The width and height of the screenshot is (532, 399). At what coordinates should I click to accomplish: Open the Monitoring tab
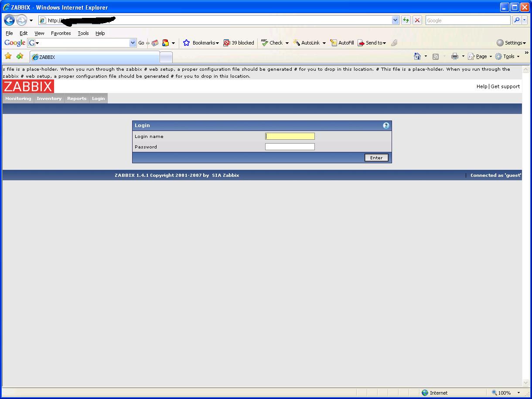click(x=18, y=99)
